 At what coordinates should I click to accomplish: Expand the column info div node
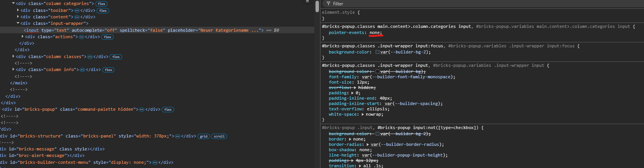(x=13, y=69)
